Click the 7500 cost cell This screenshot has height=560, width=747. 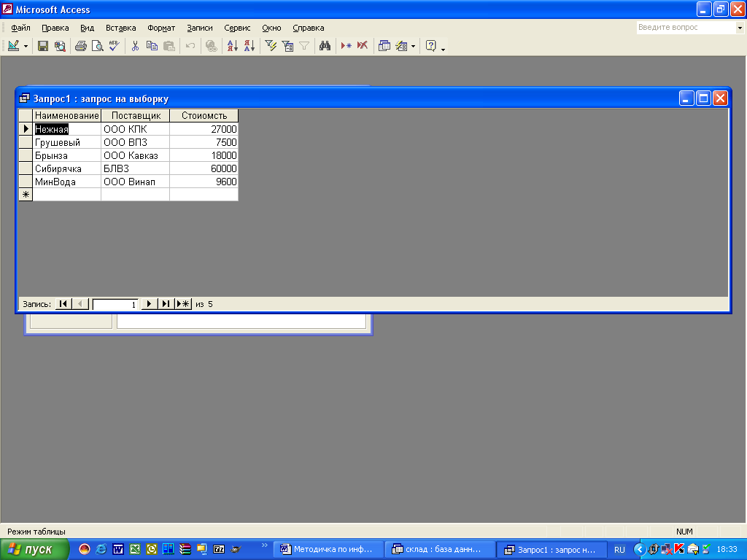point(204,142)
